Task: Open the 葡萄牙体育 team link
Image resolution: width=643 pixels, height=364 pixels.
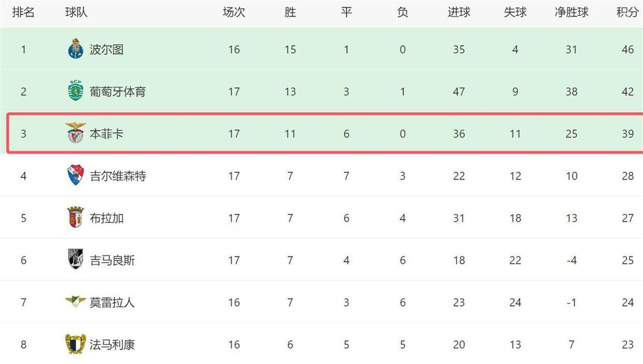Action: tap(118, 92)
